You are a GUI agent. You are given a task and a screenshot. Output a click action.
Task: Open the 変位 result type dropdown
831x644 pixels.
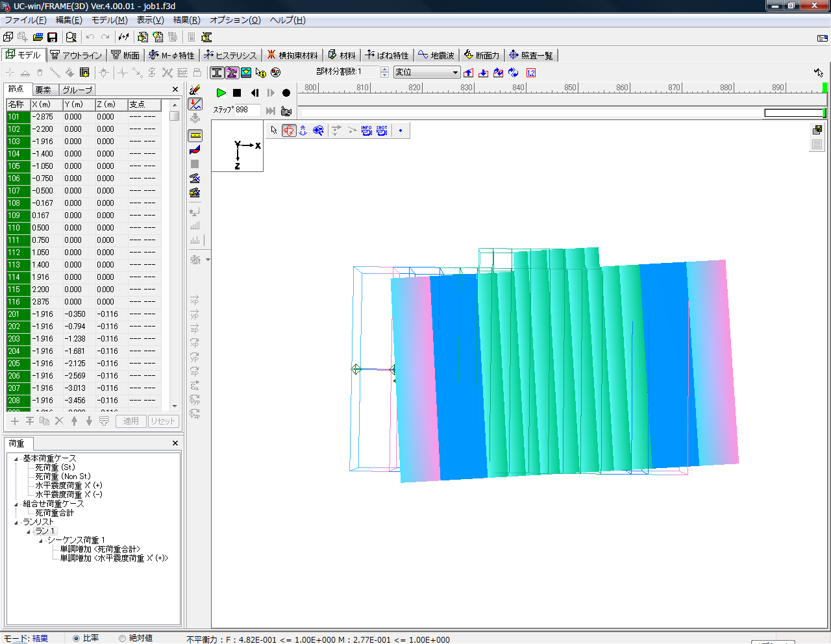pyautogui.click(x=427, y=72)
